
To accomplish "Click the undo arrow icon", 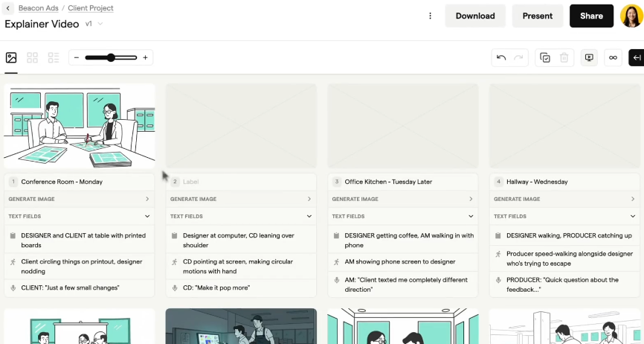I will click(x=501, y=57).
